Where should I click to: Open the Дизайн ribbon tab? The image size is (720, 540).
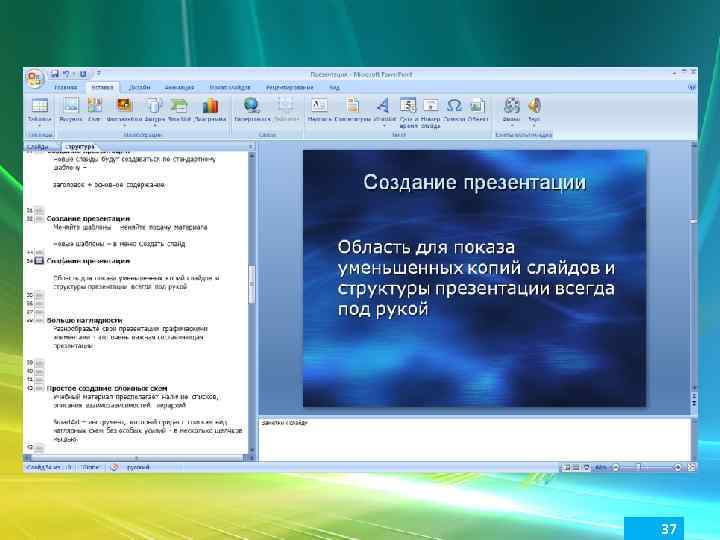pos(139,87)
